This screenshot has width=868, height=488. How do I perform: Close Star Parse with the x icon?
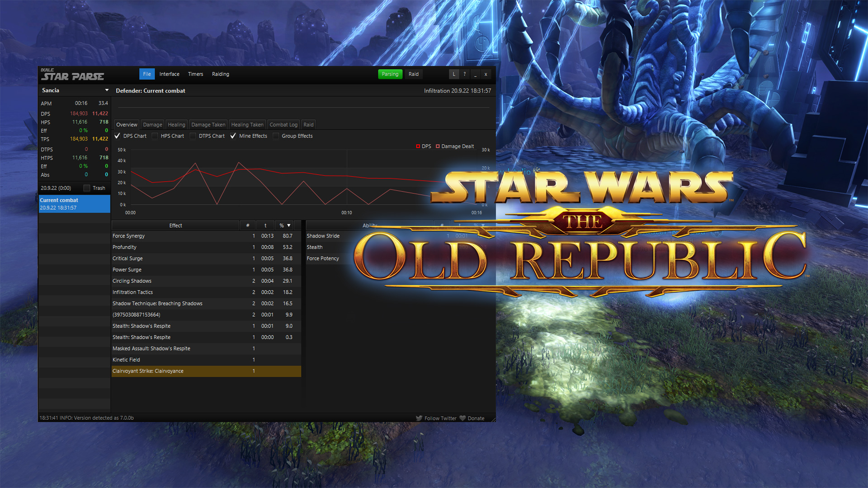[486, 74]
